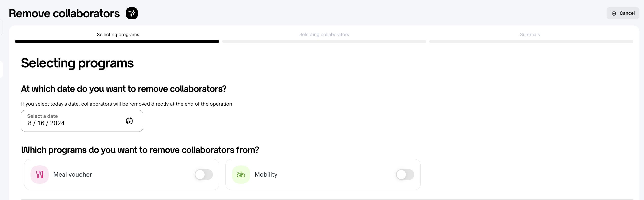Go to the Selecting programs step
The width and height of the screenshot is (644, 200).
point(118,35)
